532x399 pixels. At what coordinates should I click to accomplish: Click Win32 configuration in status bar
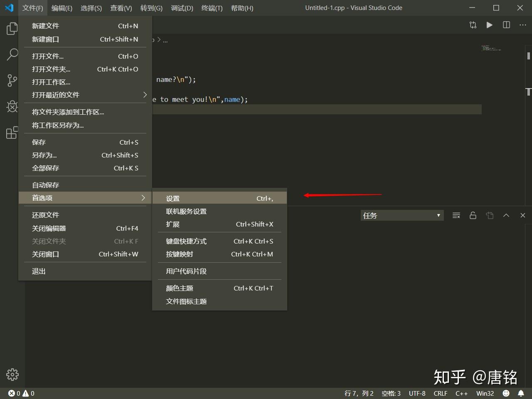pyautogui.click(x=485, y=393)
